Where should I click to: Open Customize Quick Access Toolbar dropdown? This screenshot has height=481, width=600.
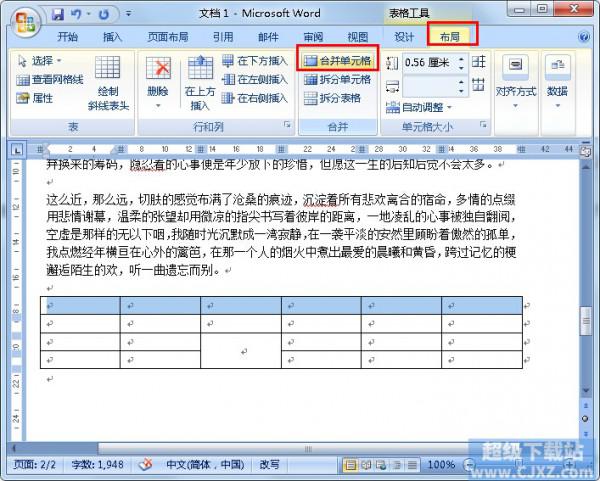click(129, 14)
